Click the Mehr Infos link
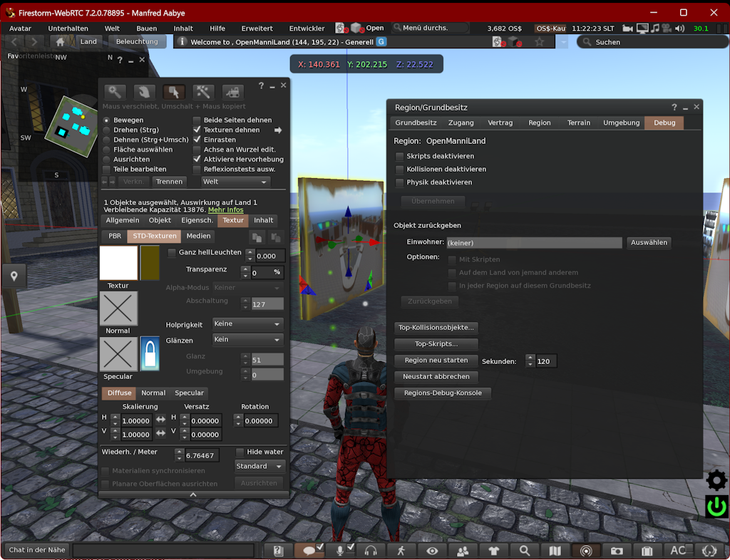730x560 pixels. (x=225, y=210)
